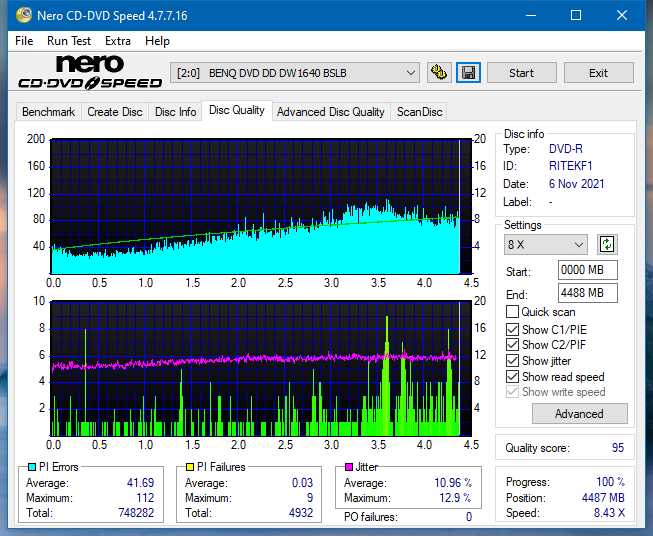Toggle Show C1/PIE checkbox

[512, 329]
